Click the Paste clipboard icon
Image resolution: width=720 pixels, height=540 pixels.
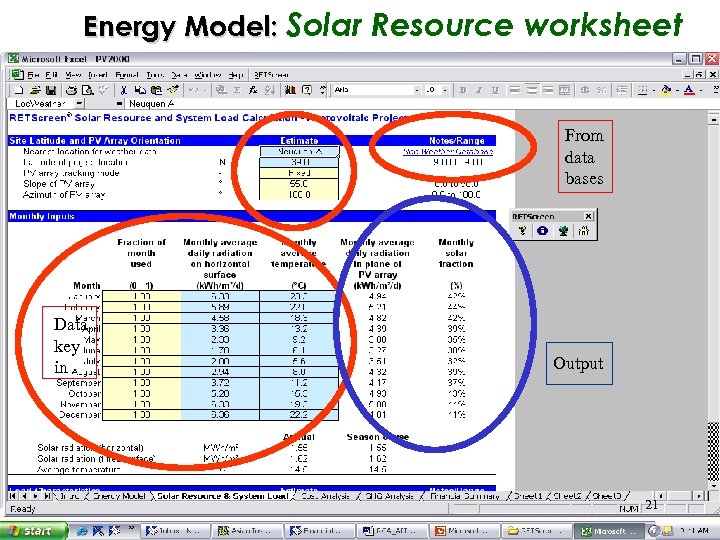[157, 90]
